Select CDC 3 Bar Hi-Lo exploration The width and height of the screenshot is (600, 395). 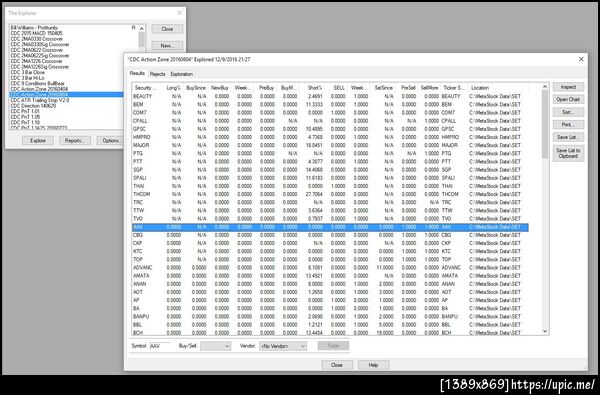27,78
